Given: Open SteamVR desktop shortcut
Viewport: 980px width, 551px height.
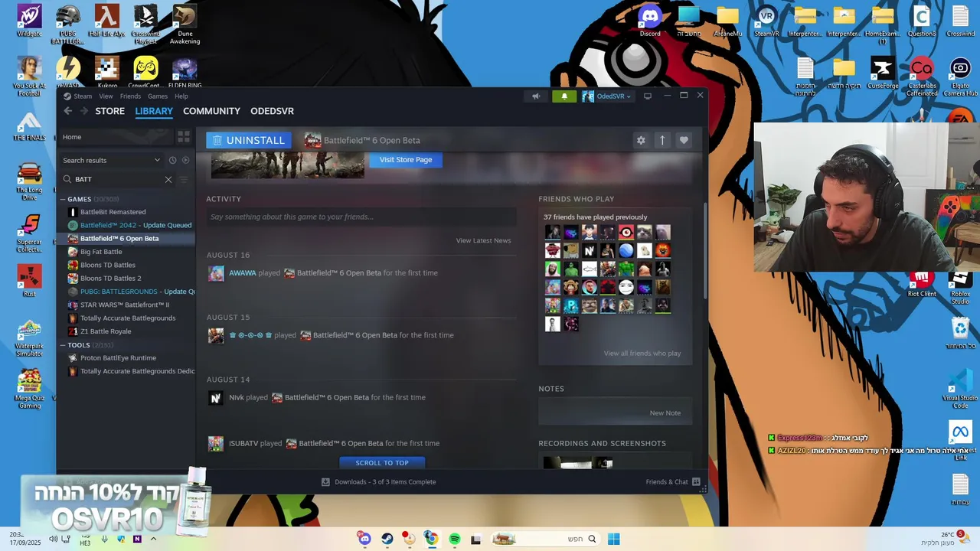Looking at the screenshot, I should coord(766,20).
